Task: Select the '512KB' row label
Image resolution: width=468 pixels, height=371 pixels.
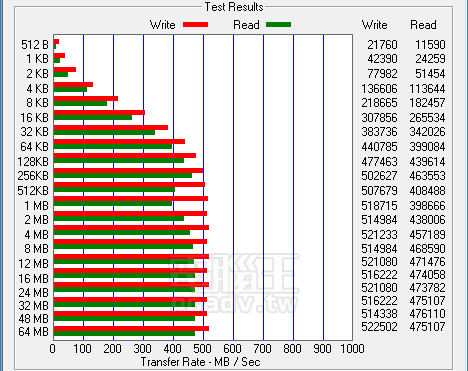Action: click(x=33, y=191)
